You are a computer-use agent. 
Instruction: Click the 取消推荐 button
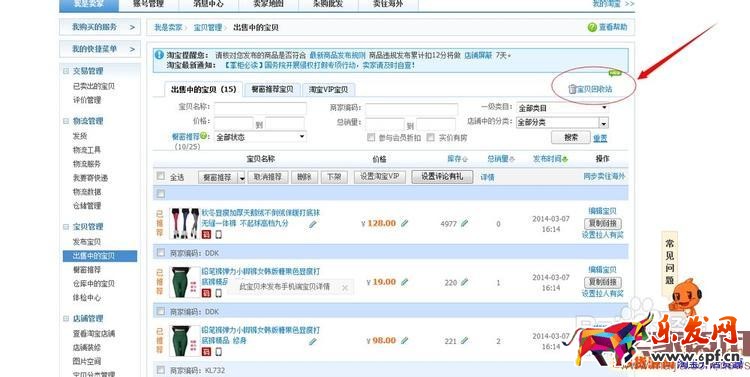click(267, 177)
